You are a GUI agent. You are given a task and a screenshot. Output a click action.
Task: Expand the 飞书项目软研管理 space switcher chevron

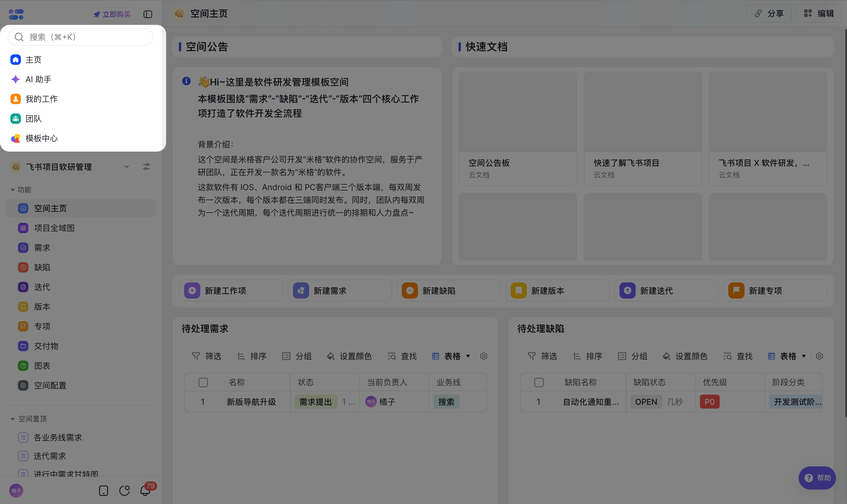(126, 167)
